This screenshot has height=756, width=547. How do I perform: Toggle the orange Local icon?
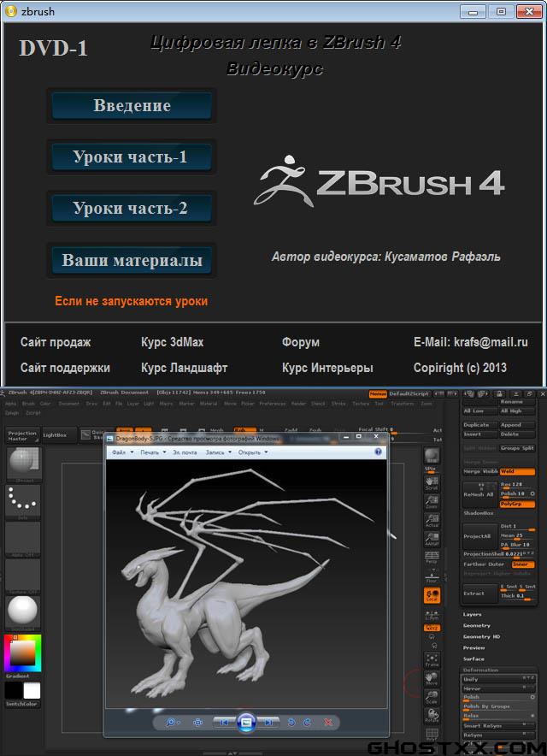[x=432, y=595]
